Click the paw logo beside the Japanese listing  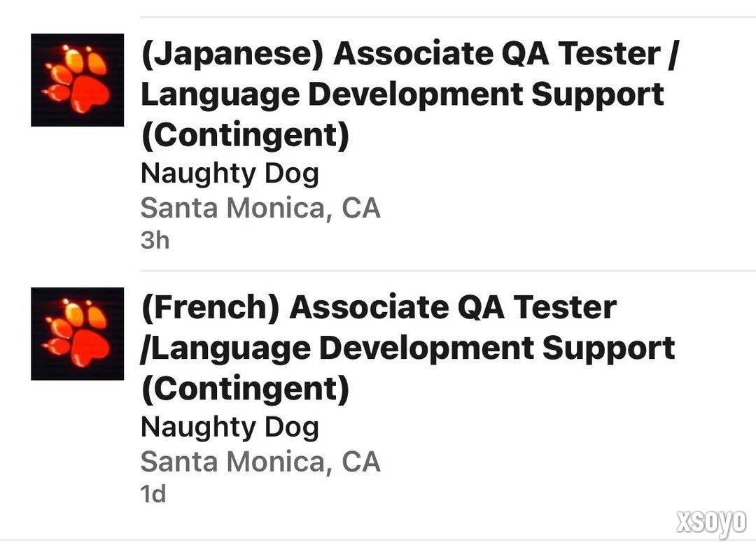click(x=77, y=80)
